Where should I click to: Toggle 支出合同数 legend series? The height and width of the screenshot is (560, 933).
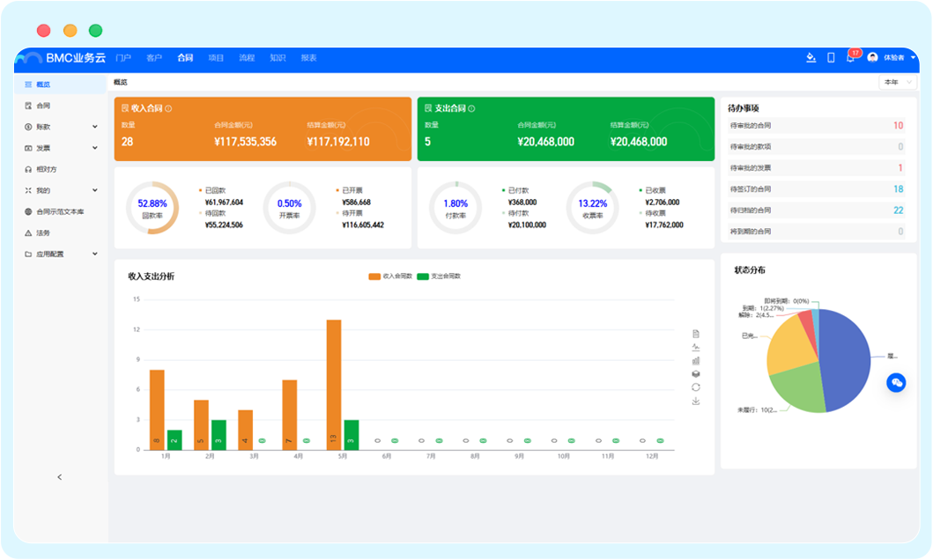[439, 276]
